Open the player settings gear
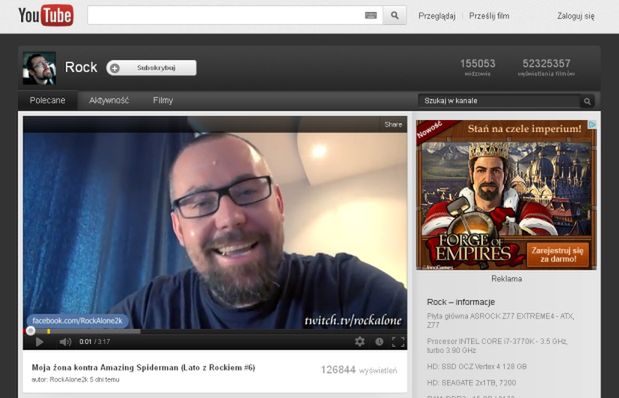This screenshot has width=619, height=398. coord(360,342)
